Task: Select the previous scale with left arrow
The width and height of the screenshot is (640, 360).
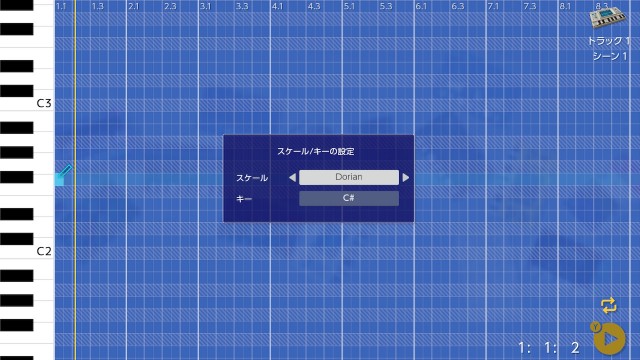Action: [x=292, y=178]
